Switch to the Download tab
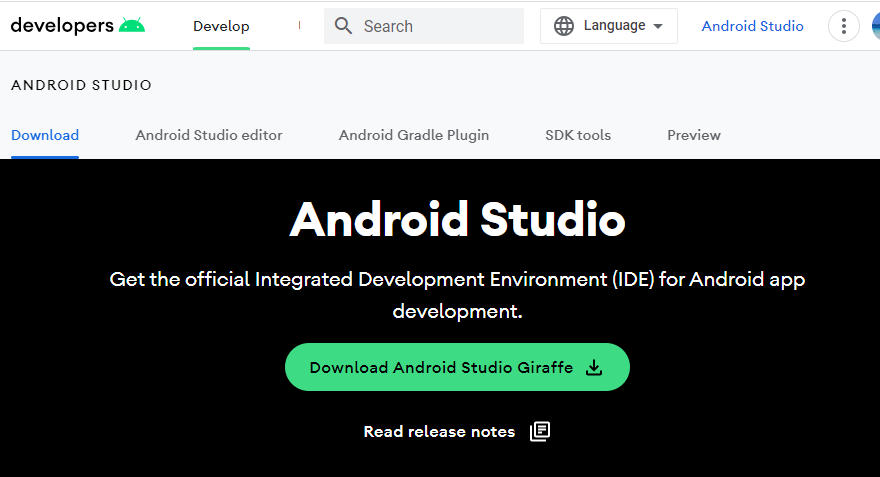880x477 pixels. click(x=45, y=135)
